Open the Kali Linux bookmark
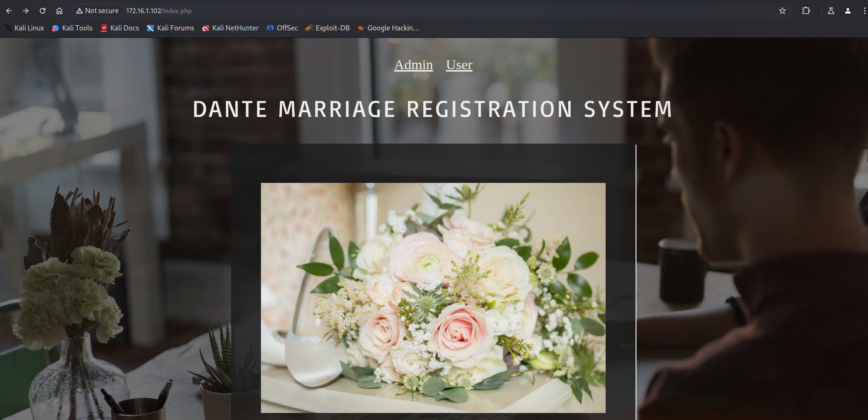 click(x=24, y=28)
